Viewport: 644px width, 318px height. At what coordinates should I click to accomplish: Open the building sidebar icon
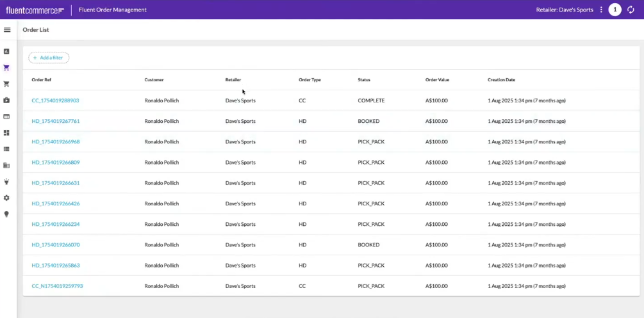pyautogui.click(x=7, y=165)
